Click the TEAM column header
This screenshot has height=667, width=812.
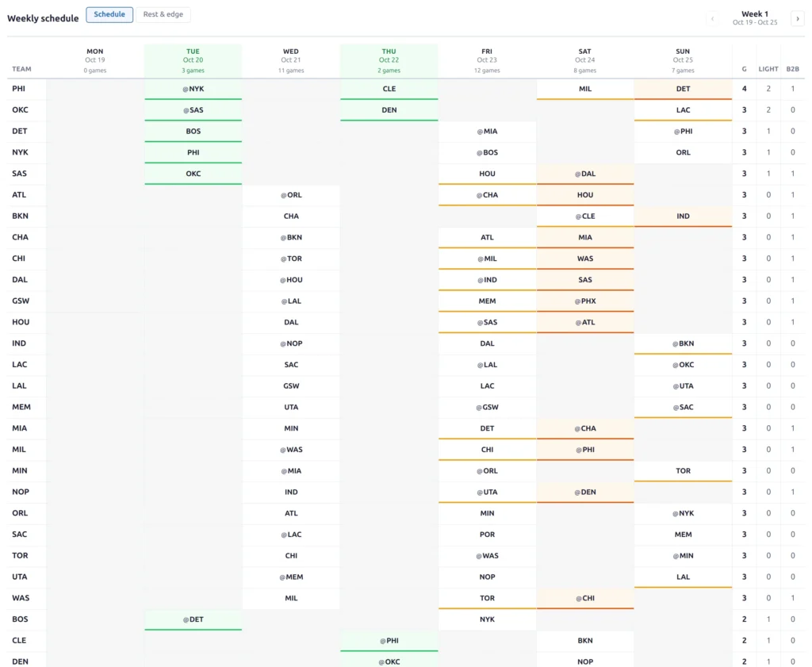(x=21, y=69)
